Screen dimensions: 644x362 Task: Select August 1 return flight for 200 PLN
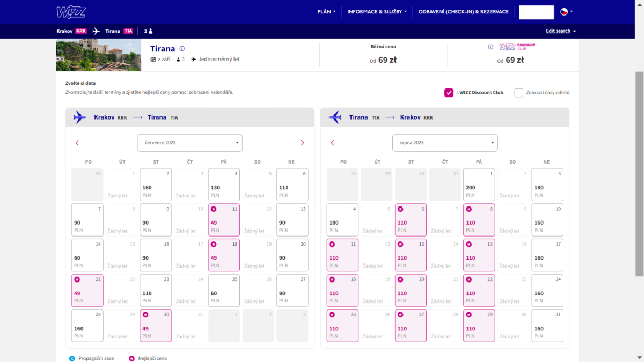[x=479, y=185]
